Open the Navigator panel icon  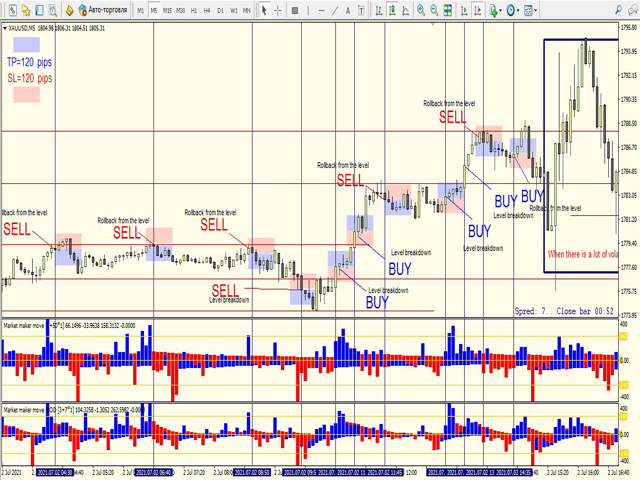(x=26, y=10)
